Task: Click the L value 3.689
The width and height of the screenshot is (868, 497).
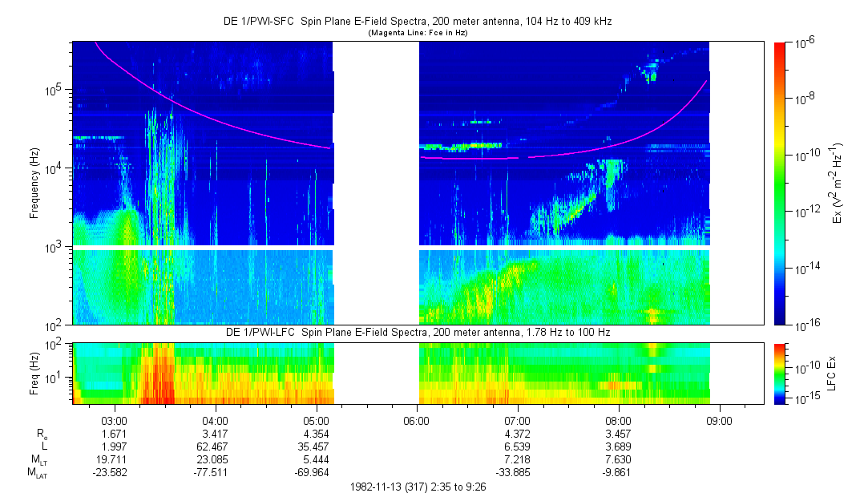Action: tap(618, 446)
